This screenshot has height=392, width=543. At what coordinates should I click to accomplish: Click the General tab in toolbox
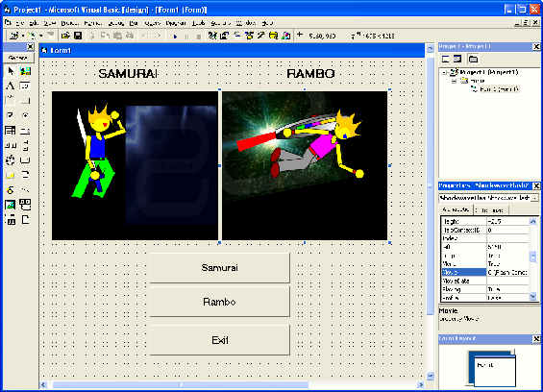(18, 58)
